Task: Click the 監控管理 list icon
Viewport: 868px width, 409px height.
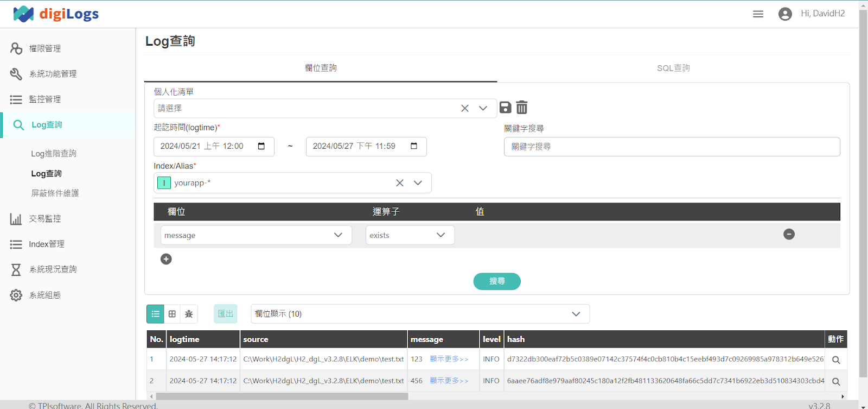Action: pyautogui.click(x=16, y=99)
